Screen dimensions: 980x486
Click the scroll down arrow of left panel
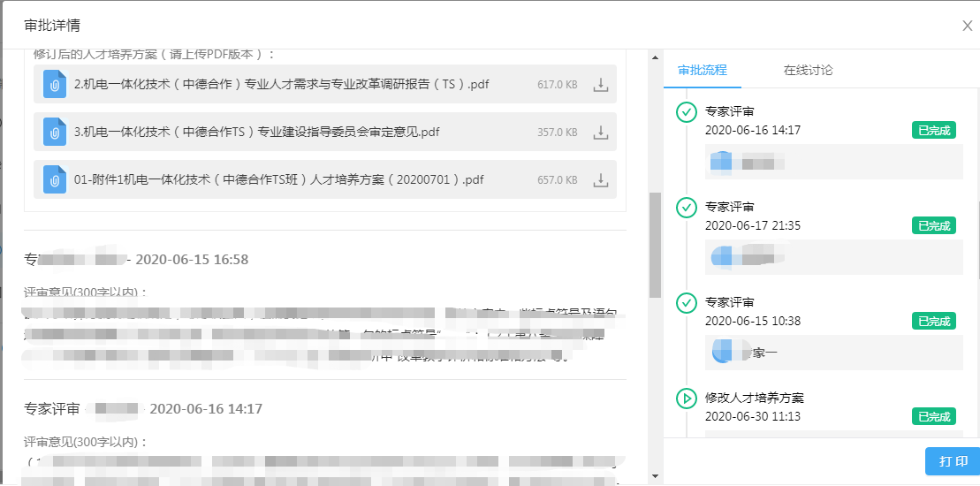(x=655, y=476)
